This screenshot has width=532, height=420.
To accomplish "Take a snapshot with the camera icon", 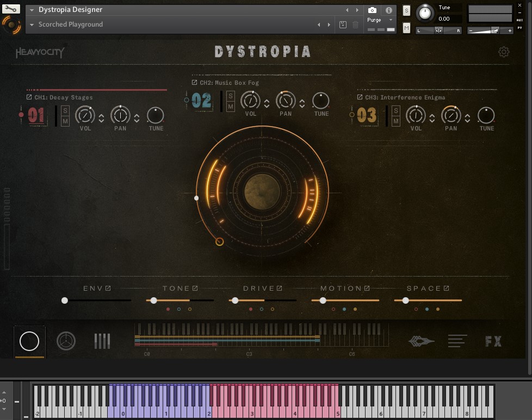I will point(372,10).
